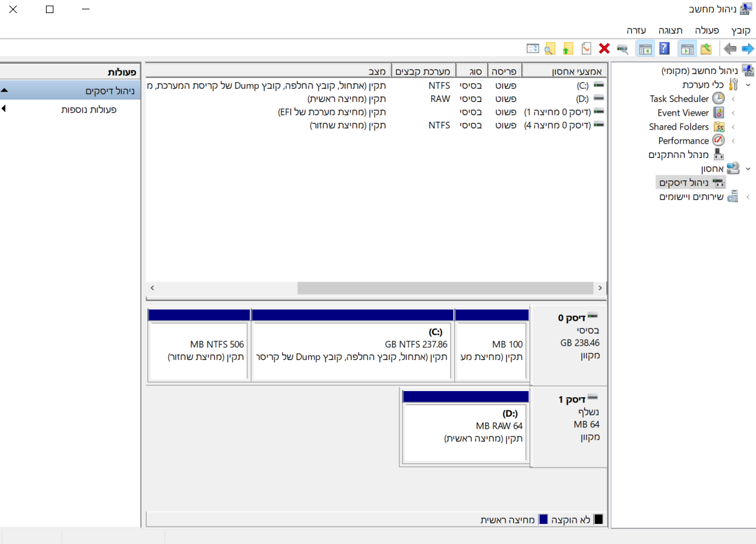Click the settings list icon in toolbar
This screenshot has height=544, width=756.
[532, 48]
